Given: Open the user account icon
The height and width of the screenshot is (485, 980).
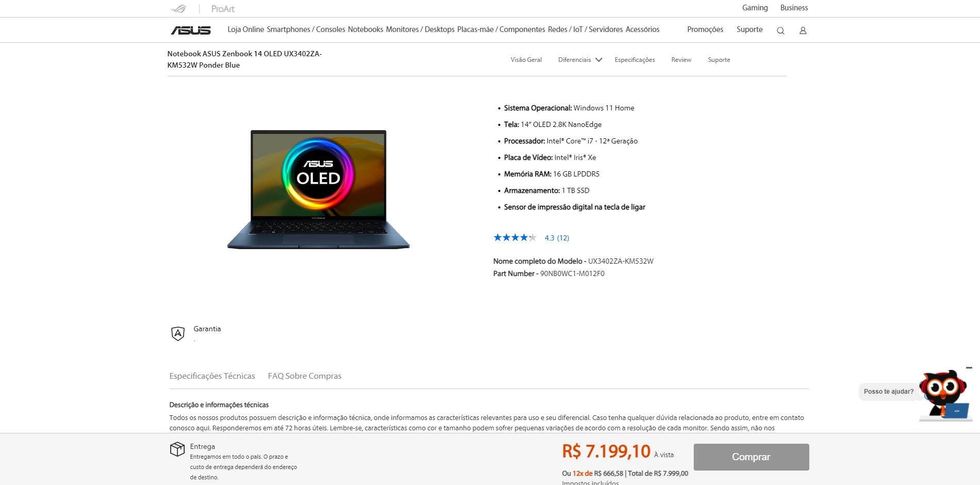Looking at the screenshot, I should pos(803,30).
